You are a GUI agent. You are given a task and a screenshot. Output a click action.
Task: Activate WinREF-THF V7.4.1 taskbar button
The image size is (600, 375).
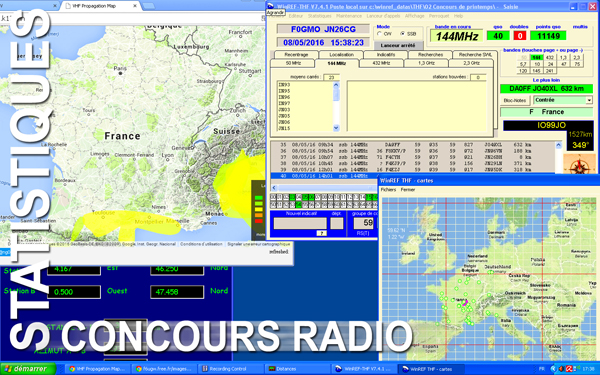[x=364, y=369]
